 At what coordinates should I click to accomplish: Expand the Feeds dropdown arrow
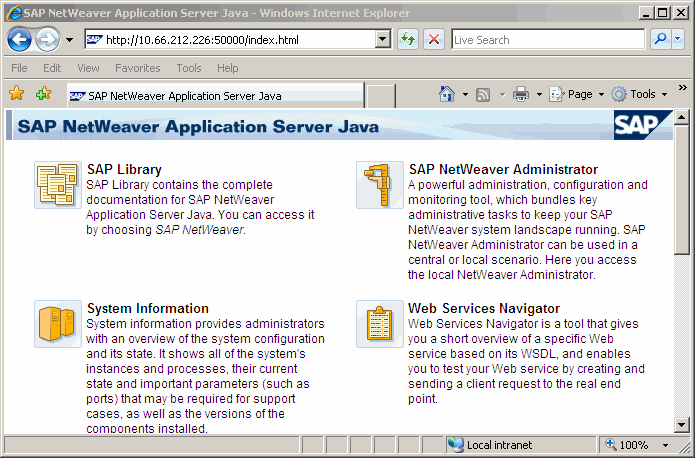pyautogui.click(x=502, y=94)
